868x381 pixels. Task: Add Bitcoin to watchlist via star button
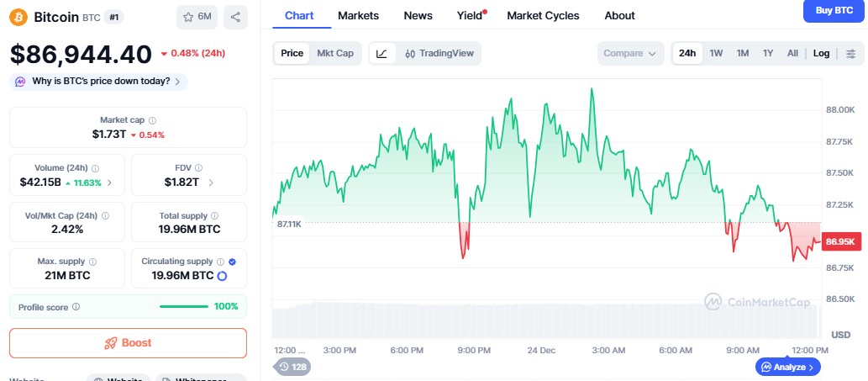(x=197, y=17)
